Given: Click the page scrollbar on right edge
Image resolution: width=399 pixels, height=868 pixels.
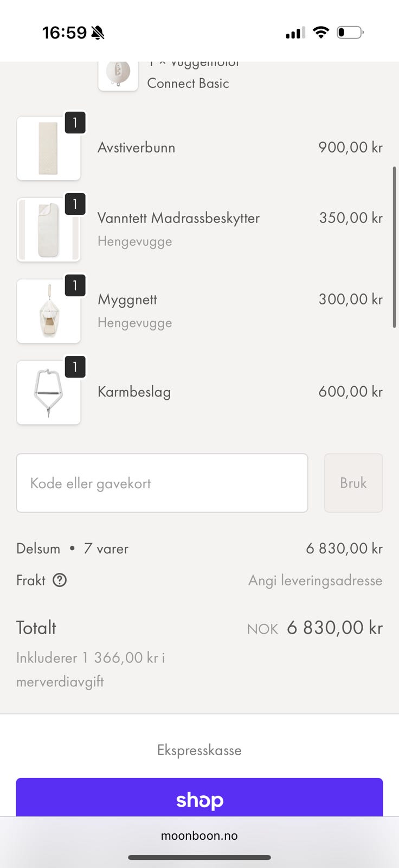Looking at the screenshot, I should [394, 247].
